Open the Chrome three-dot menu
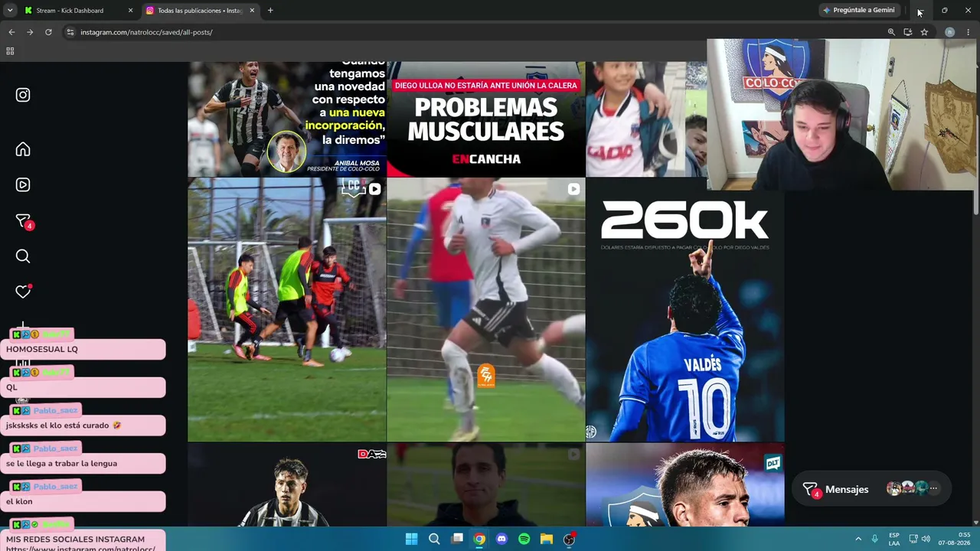This screenshot has width=980, height=551. [969, 32]
